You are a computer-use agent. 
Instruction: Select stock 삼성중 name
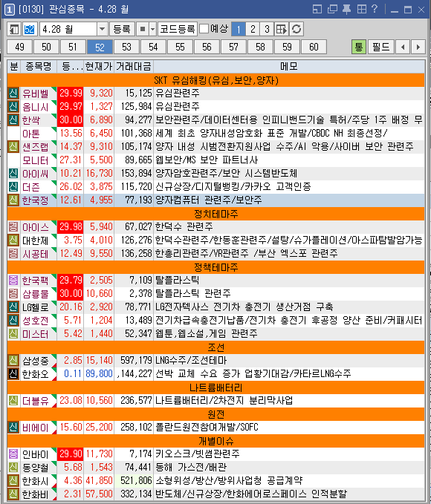pyautogui.click(x=36, y=360)
